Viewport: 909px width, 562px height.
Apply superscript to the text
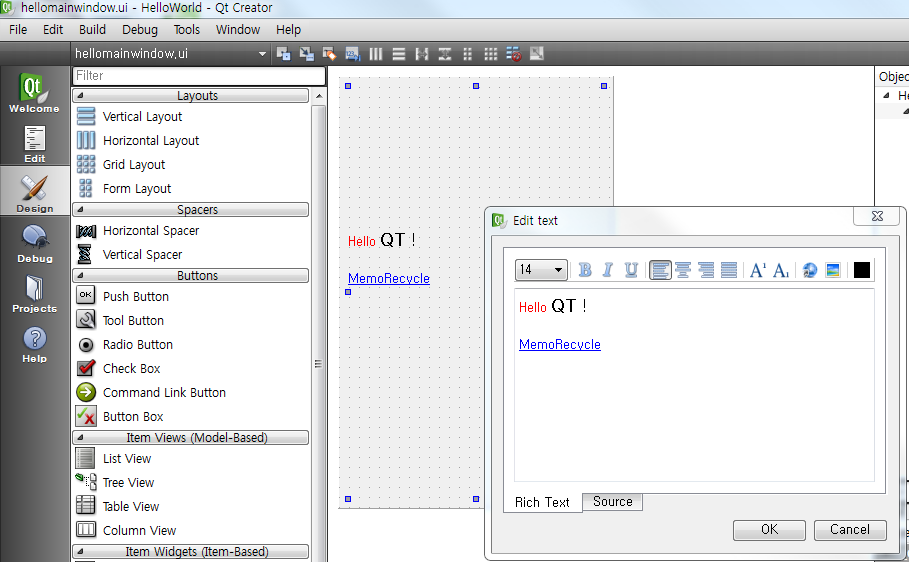point(757,270)
